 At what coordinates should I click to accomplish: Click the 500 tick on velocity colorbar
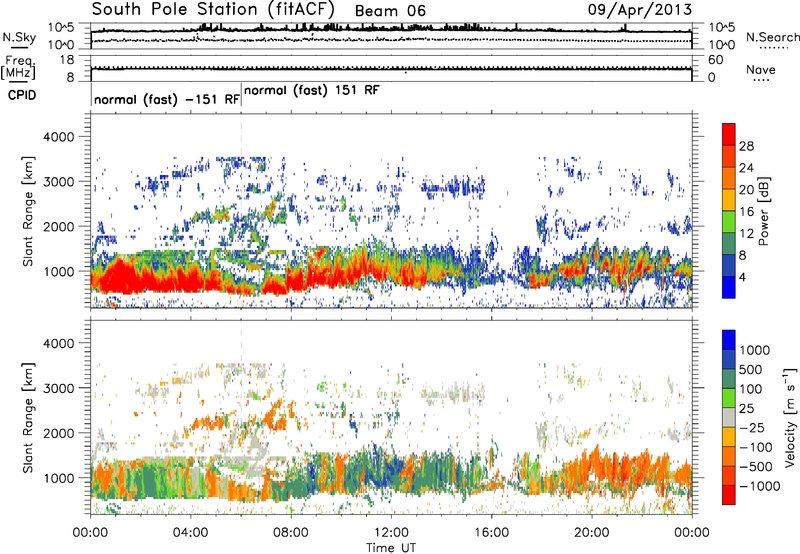(x=751, y=369)
